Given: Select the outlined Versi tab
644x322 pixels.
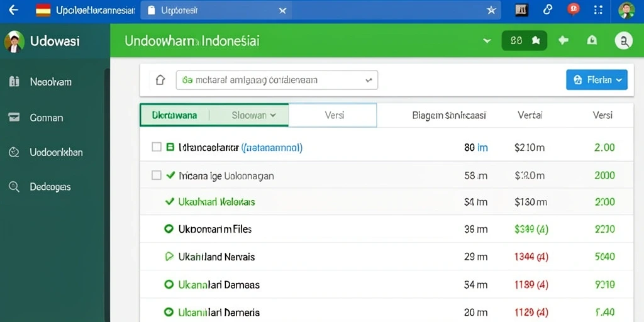Looking at the screenshot, I should click(x=333, y=115).
